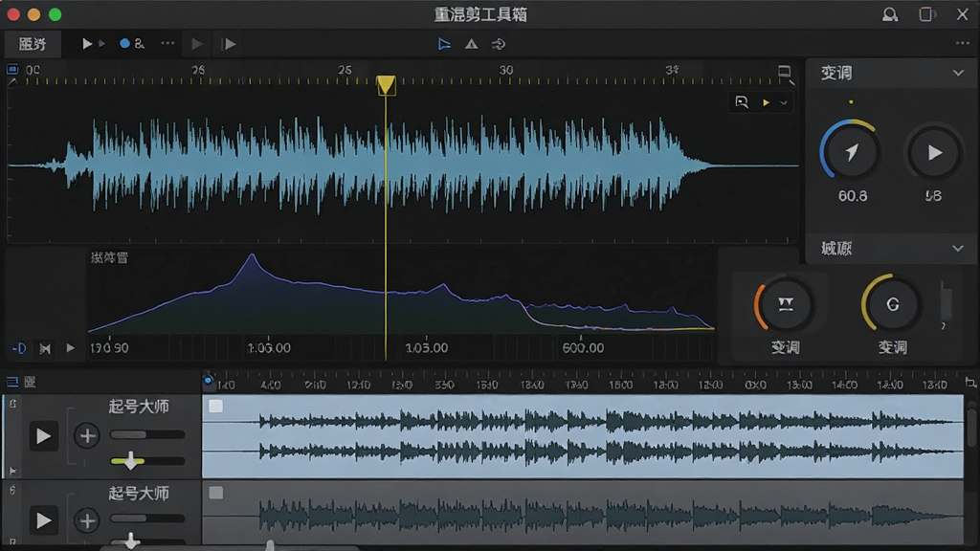Switch to the 匿涝 tab
The height and width of the screenshot is (551, 980).
(x=33, y=44)
